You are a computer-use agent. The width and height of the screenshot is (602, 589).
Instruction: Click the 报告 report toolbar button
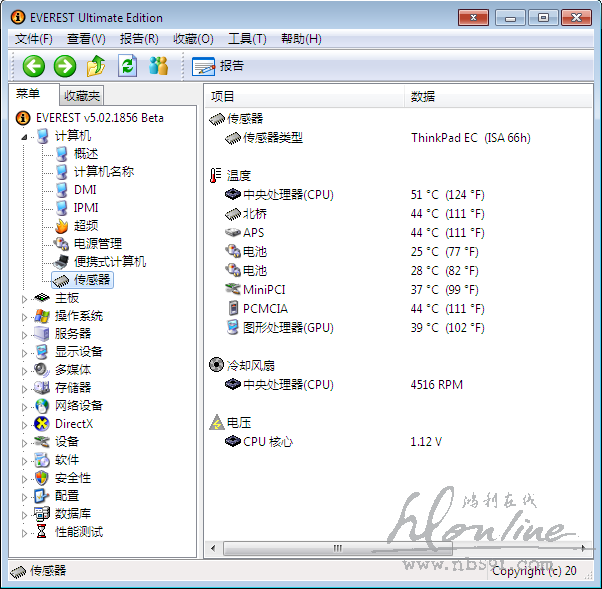[x=218, y=66]
